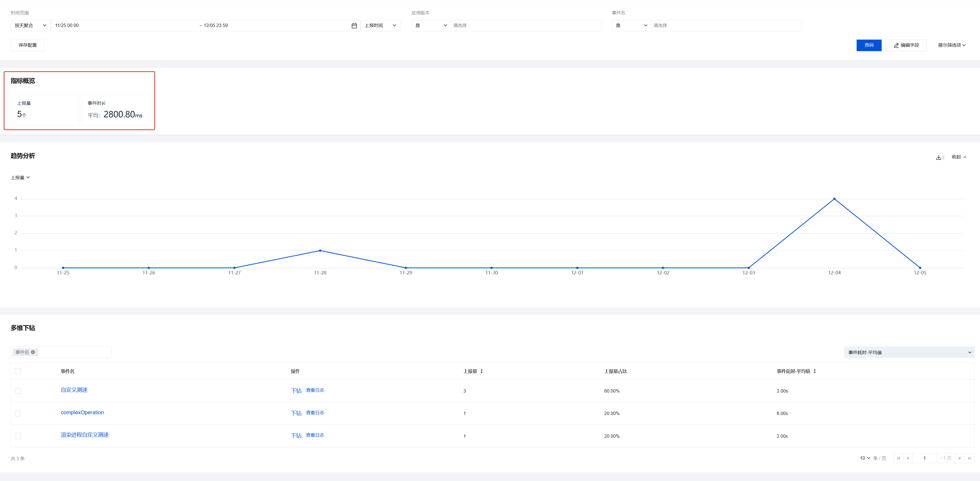Screen dimensions: 980x481
Task: Collapse the trend section via 收起
Action: pos(958,157)
